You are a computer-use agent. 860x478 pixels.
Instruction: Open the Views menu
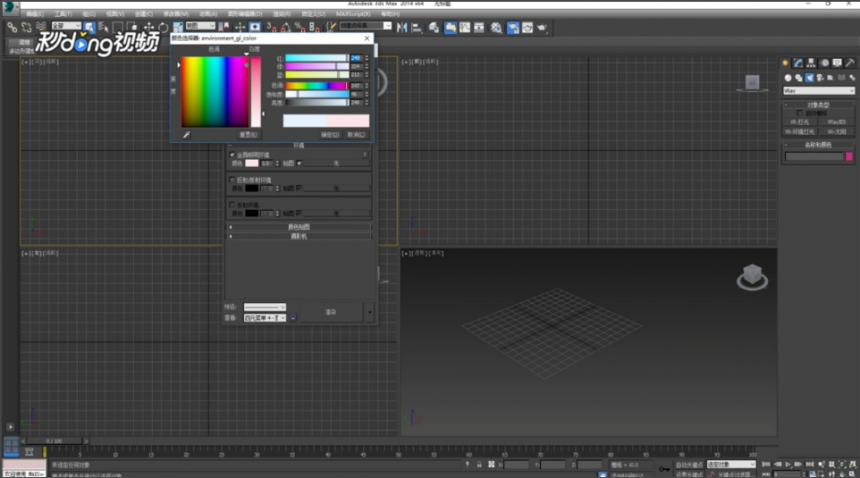click(x=115, y=14)
